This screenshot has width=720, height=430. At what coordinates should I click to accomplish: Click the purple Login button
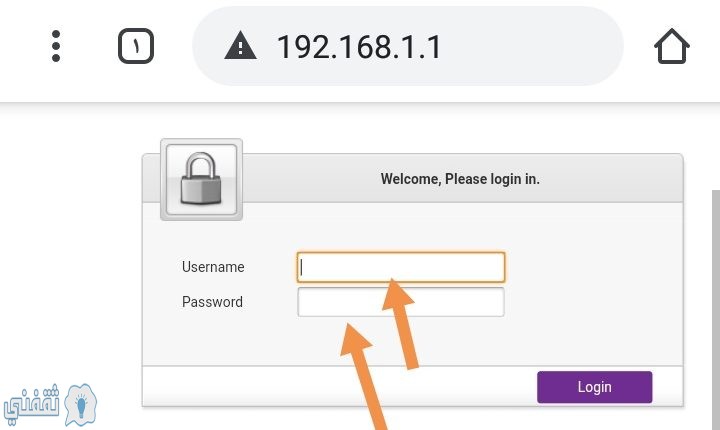(x=595, y=387)
